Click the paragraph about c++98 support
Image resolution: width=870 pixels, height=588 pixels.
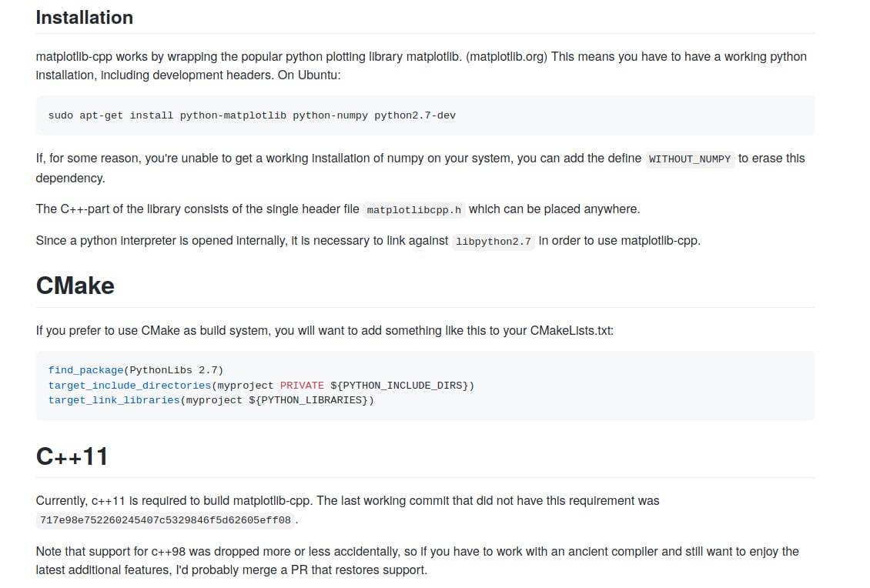417,560
